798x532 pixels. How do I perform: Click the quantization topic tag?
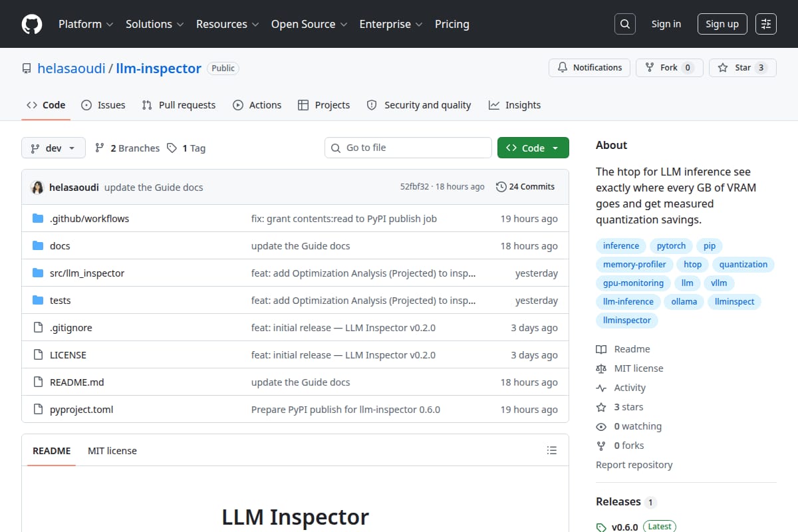pos(743,265)
